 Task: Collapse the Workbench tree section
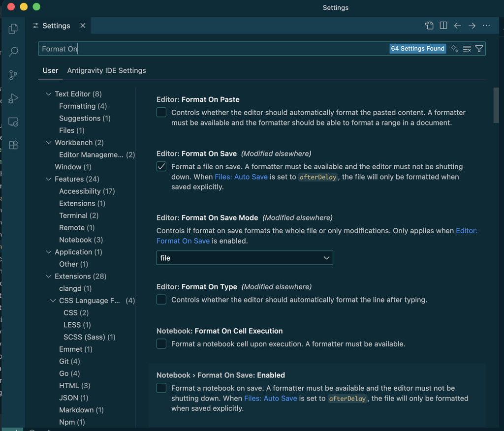(x=49, y=142)
